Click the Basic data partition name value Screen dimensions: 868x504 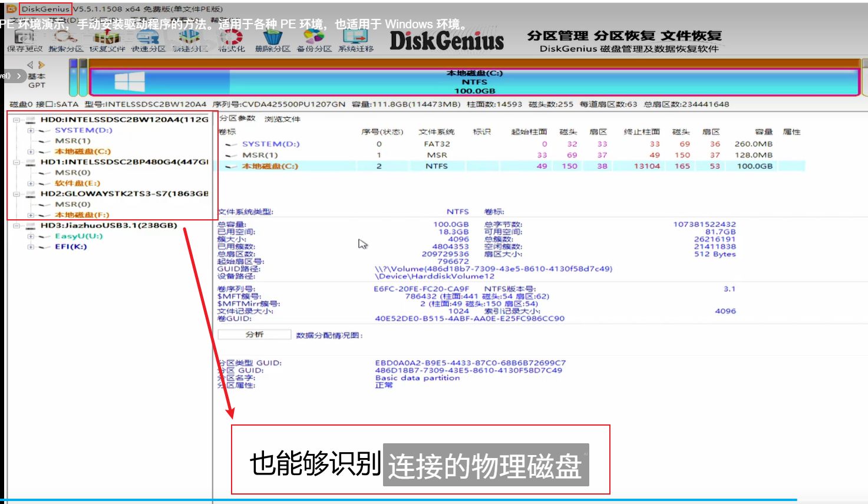tap(417, 378)
